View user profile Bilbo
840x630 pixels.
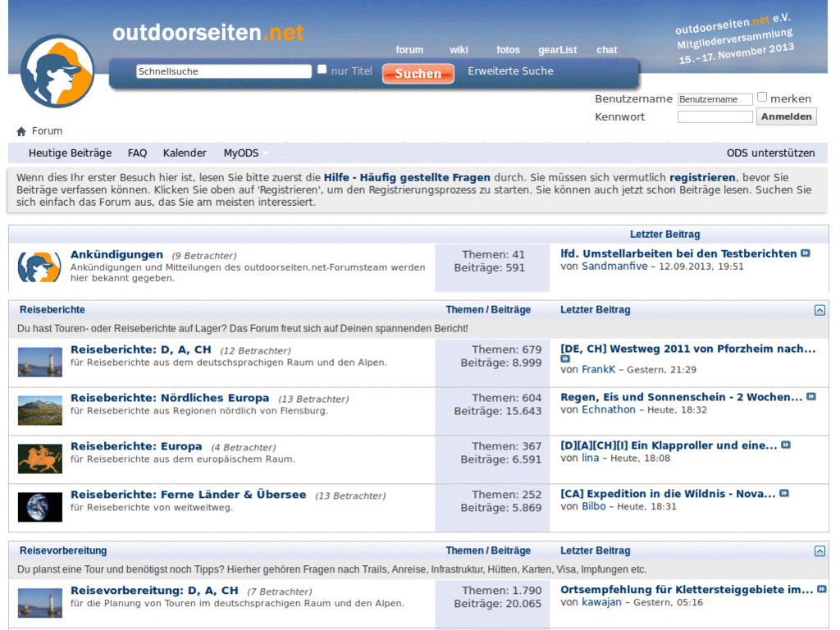coord(594,505)
